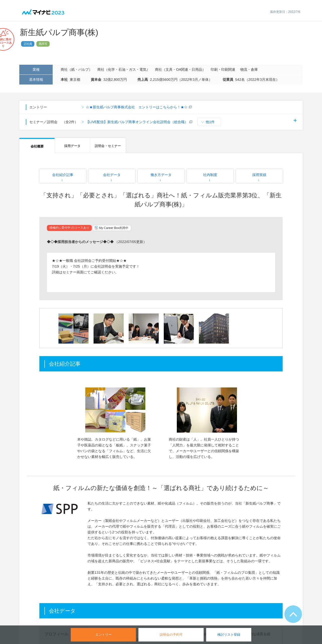Jump to 働き方データ section
Screen dimensions: 322x644
[161, 176]
